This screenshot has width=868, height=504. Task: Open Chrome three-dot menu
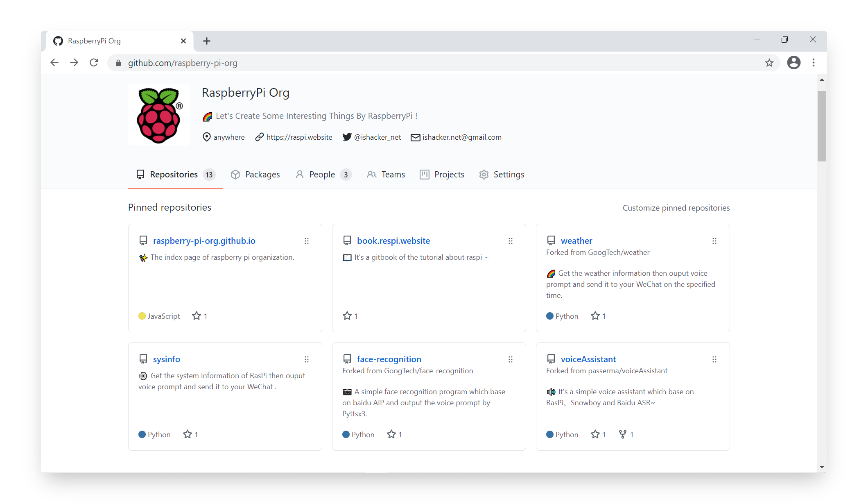point(813,63)
